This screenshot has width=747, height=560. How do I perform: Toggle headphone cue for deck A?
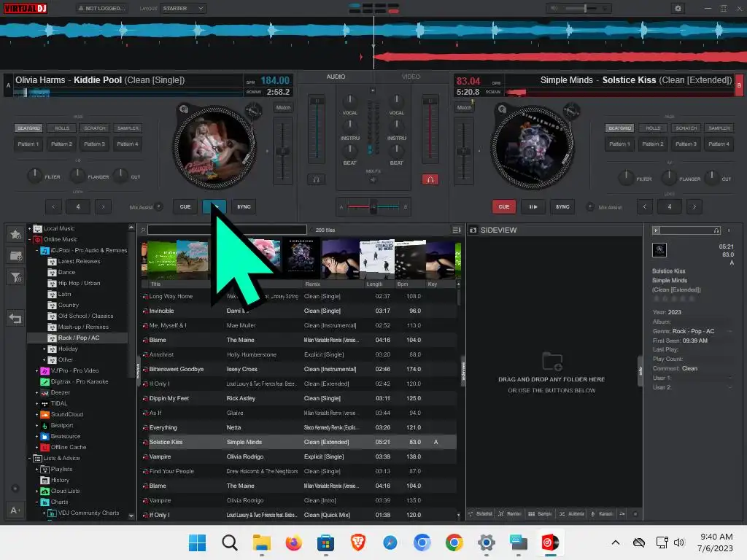coord(316,179)
